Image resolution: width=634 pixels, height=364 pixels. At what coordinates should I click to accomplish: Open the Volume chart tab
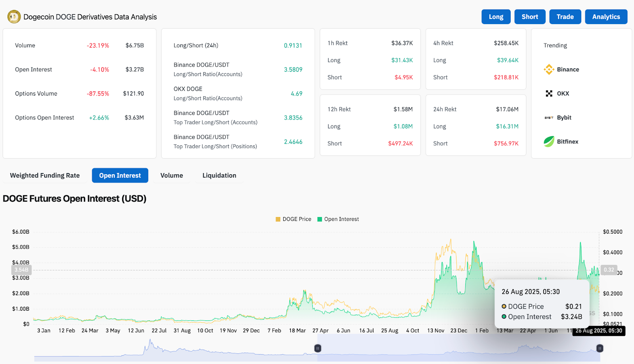click(172, 175)
